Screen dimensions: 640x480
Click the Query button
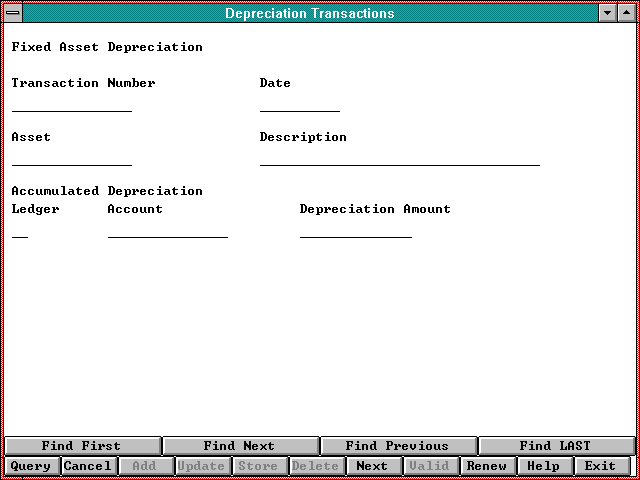pos(31,466)
